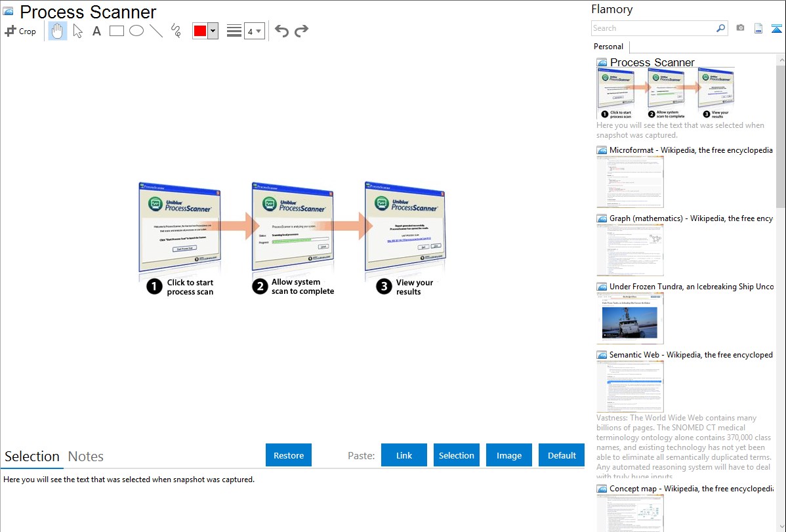The height and width of the screenshot is (532, 786).
Task: Click the icon beside sidebar Process Scanner title
Action: coord(602,63)
